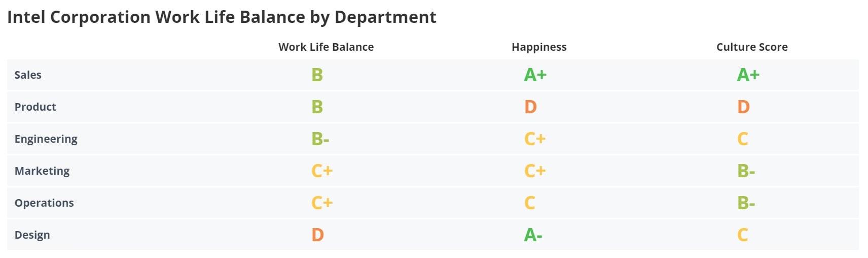This screenshot has height=258, width=868.
Task: Click Operations' Happiness grade C
Action: click(529, 203)
